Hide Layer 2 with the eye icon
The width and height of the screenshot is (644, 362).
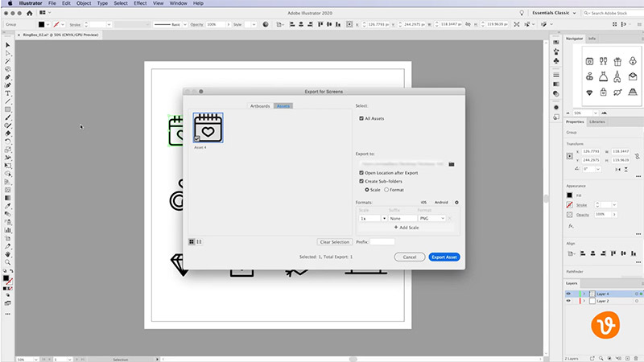click(568, 301)
